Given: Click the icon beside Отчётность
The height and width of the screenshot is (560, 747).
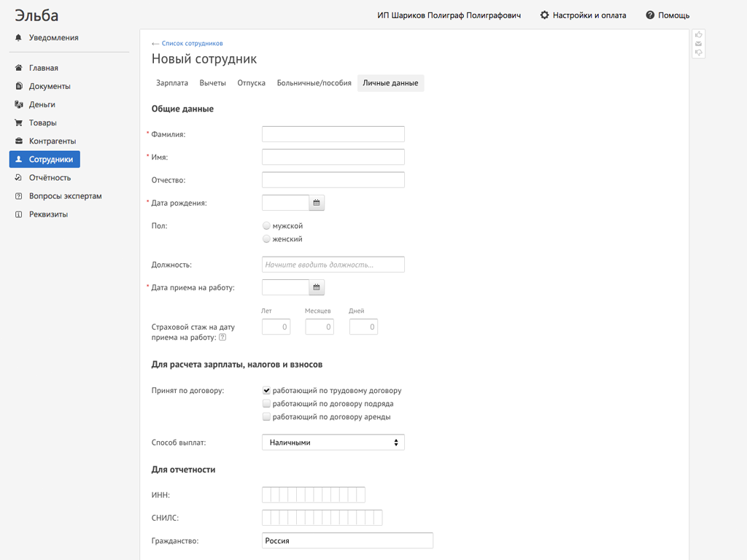Looking at the screenshot, I should [x=18, y=178].
